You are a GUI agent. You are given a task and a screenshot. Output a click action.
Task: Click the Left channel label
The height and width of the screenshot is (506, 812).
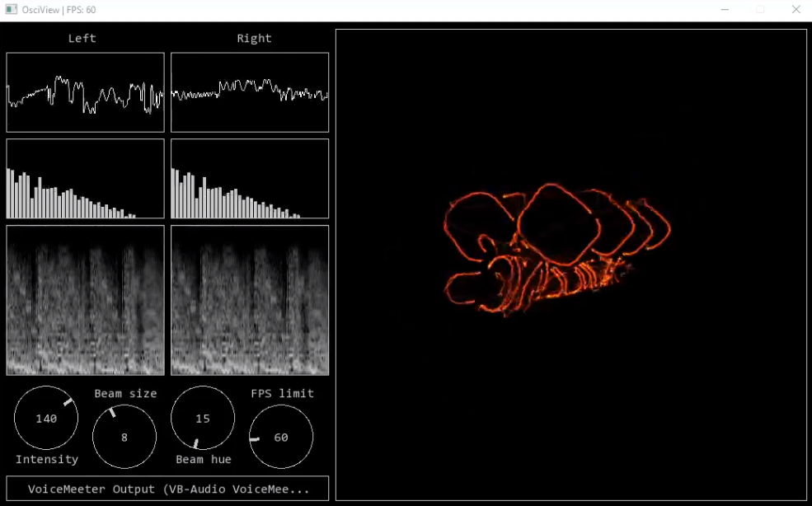(x=82, y=39)
